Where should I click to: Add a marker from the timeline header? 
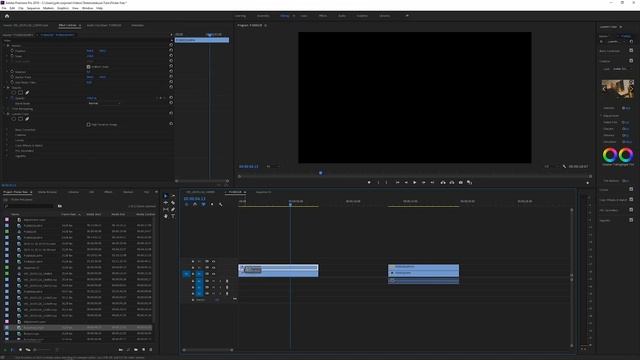click(x=212, y=204)
